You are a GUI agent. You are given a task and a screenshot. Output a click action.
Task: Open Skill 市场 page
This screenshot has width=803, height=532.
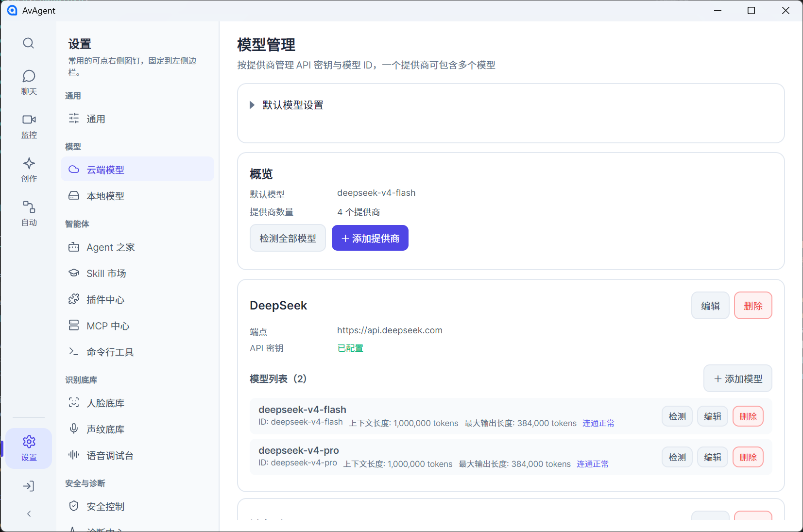pyautogui.click(x=137, y=274)
